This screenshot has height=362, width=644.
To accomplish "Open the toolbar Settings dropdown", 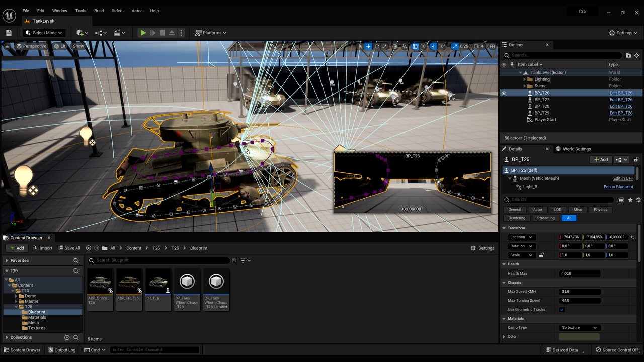I will (x=623, y=33).
